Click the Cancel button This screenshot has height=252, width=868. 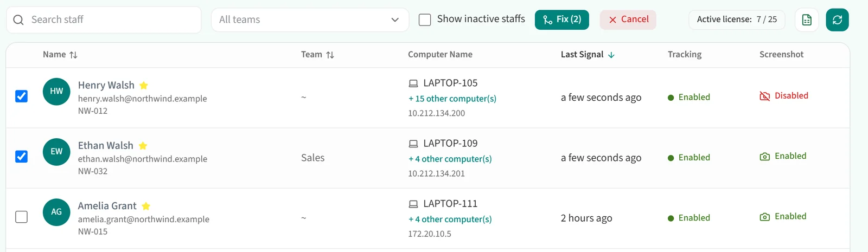pyautogui.click(x=628, y=20)
